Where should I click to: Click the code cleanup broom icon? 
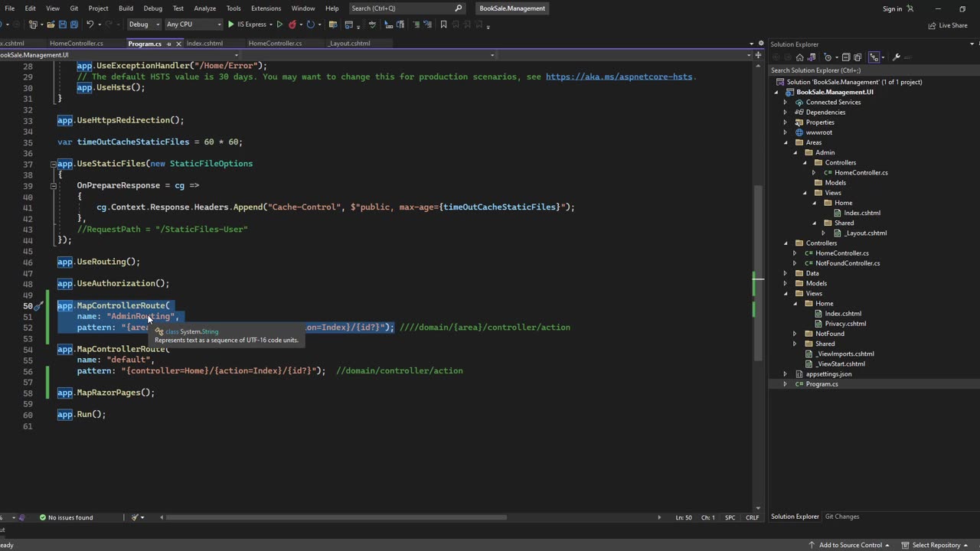click(x=134, y=517)
